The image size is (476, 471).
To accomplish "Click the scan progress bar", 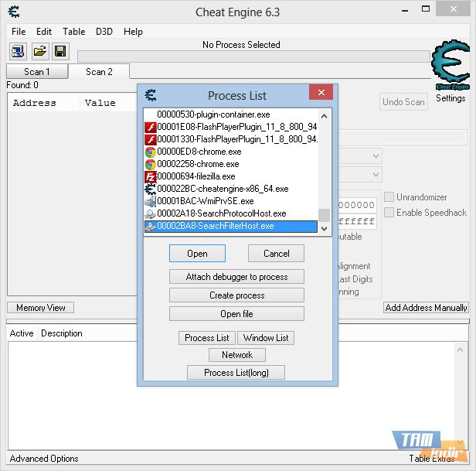I will (253, 56).
